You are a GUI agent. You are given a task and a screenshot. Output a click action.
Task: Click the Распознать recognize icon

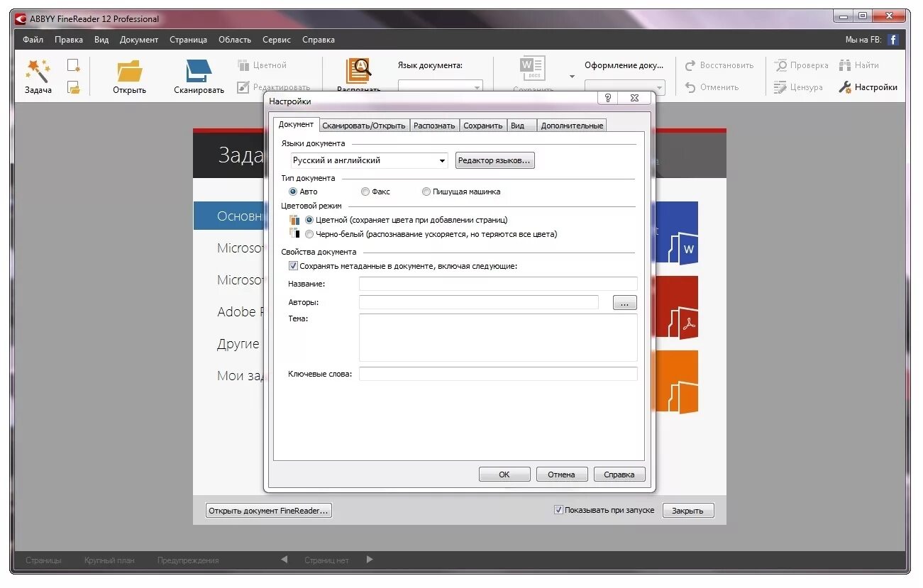coord(359,71)
